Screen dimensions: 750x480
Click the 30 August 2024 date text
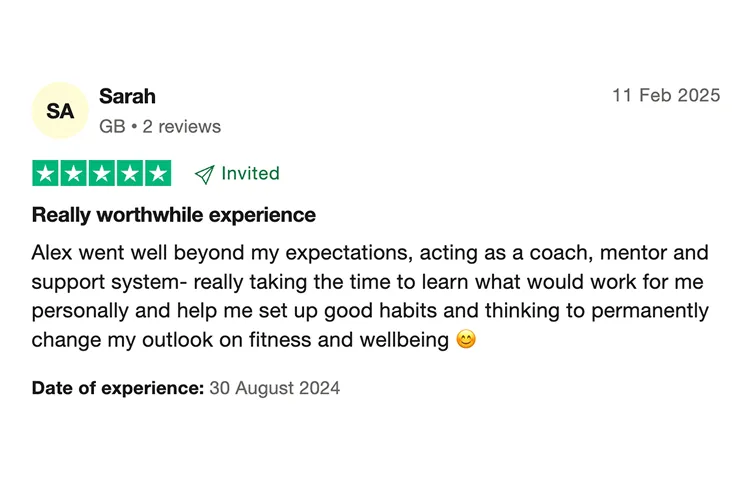tap(275, 388)
